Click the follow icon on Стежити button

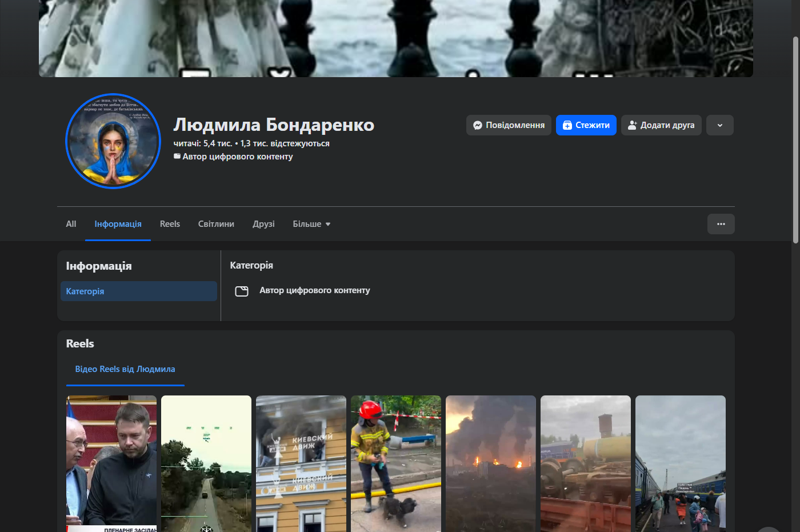[x=567, y=125]
